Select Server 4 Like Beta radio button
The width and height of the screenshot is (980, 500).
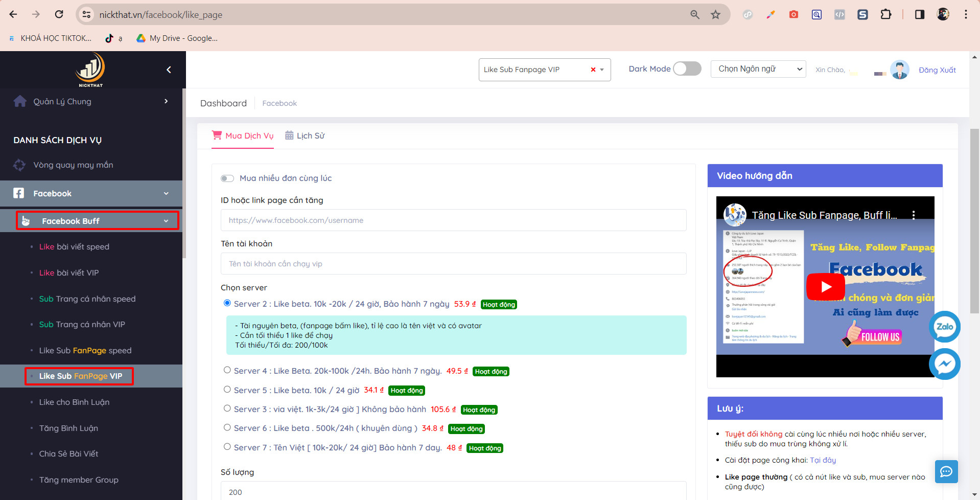point(227,370)
